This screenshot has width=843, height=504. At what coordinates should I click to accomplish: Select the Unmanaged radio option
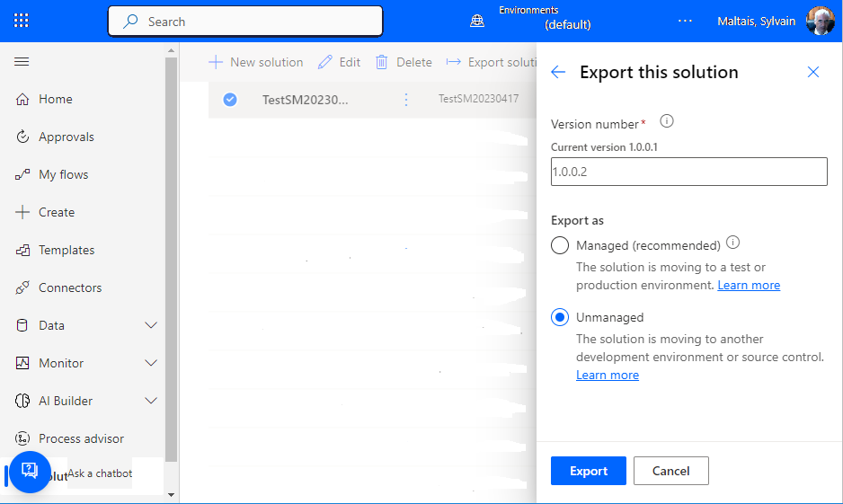tap(560, 317)
